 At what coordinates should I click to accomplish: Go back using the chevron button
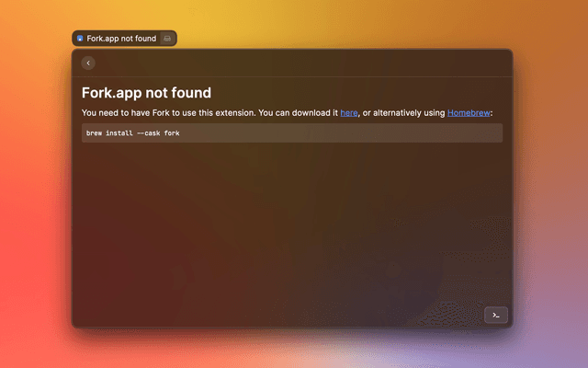(x=88, y=63)
